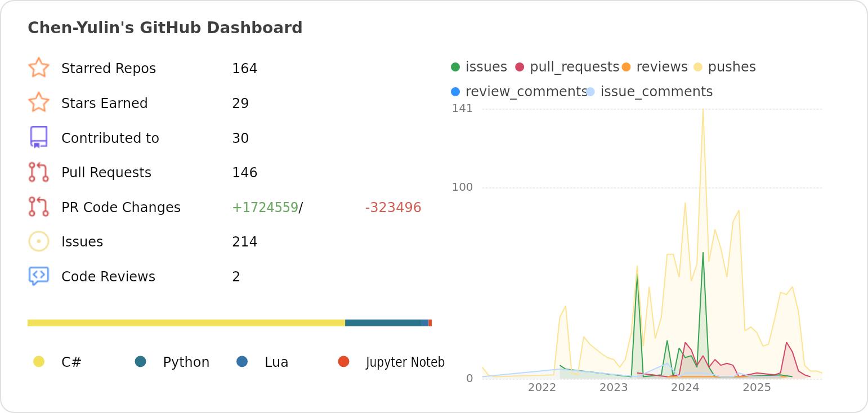Click the Code Reviews comment icon

pos(38,276)
